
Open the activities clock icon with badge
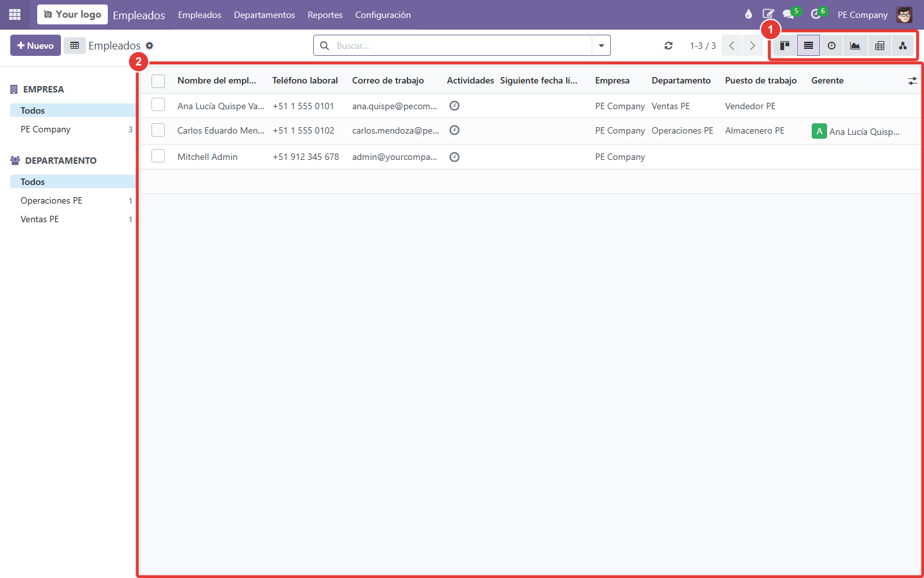point(817,14)
